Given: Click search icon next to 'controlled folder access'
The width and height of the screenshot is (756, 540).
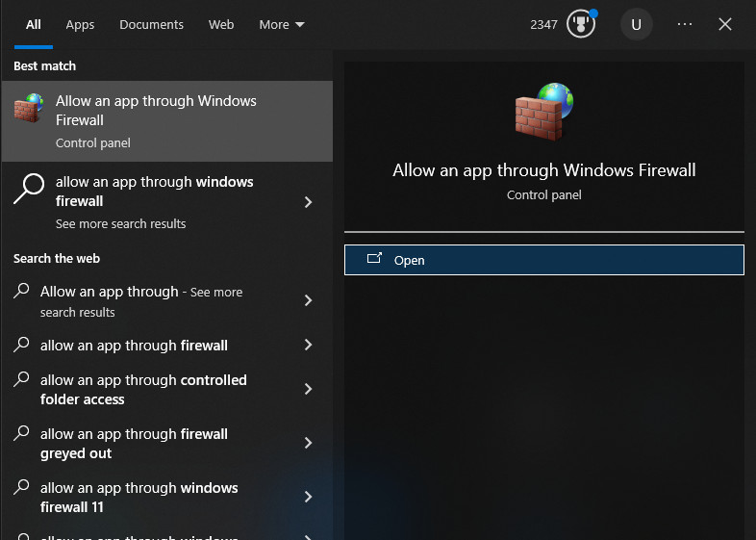Looking at the screenshot, I should pos(22,380).
